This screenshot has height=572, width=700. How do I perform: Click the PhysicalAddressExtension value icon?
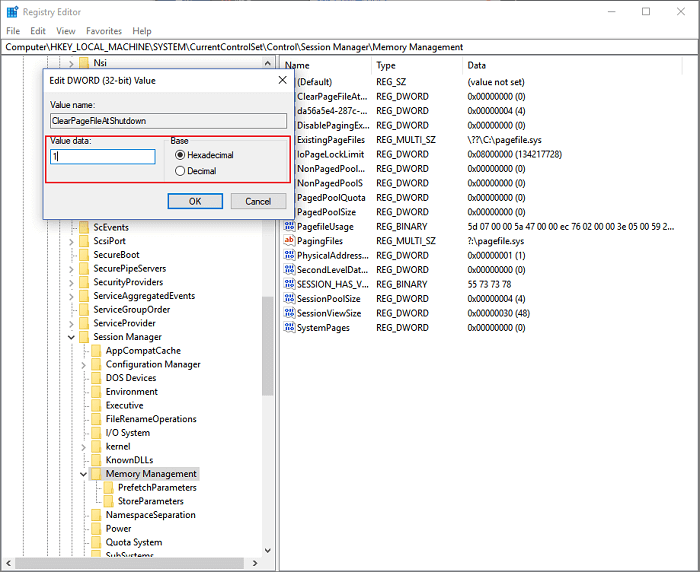(x=289, y=255)
